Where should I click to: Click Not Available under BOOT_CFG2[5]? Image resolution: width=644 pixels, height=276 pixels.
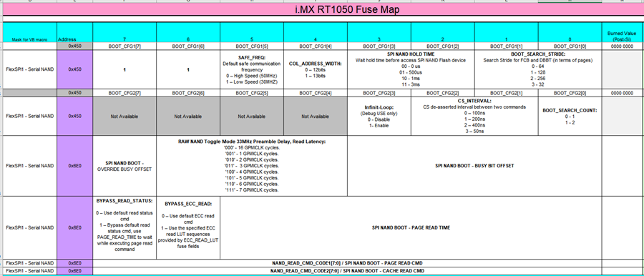[252, 117]
